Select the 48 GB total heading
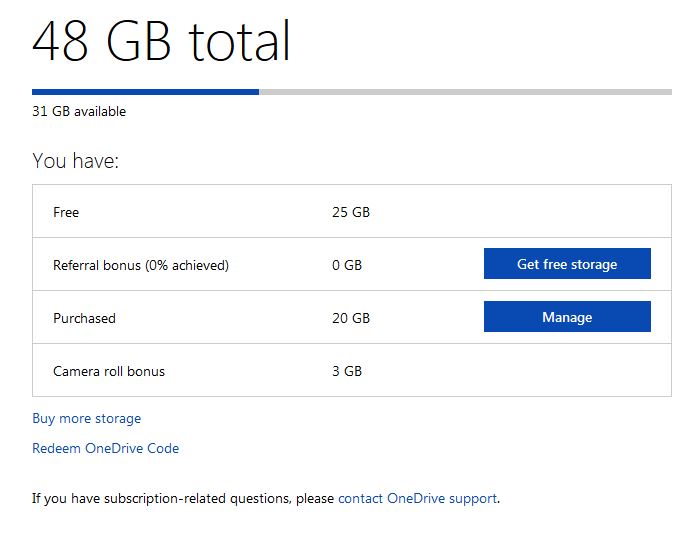 (x=161, y=41)
